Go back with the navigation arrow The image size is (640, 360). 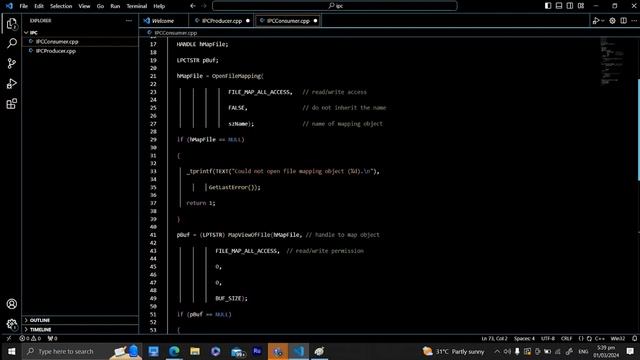click(x=193, y=6)
